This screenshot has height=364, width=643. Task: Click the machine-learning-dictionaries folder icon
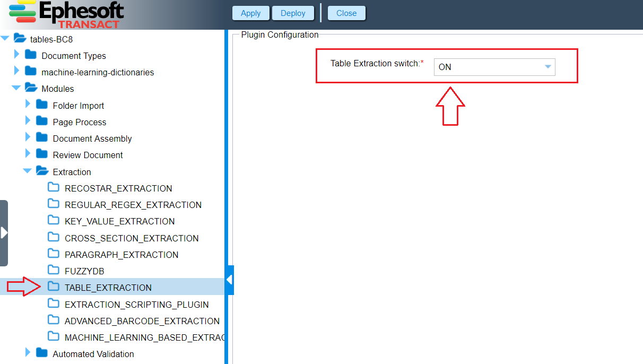point(31,71)
